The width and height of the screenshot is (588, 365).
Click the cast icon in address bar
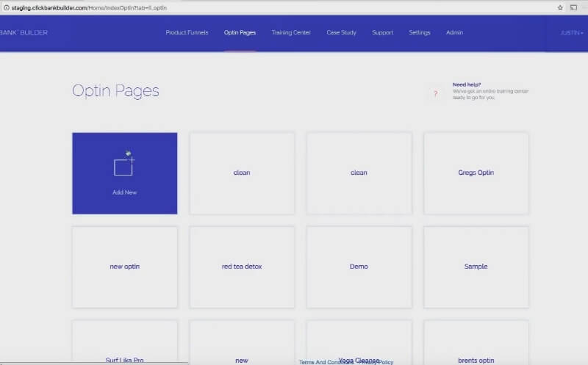click(x=573, y=7)
